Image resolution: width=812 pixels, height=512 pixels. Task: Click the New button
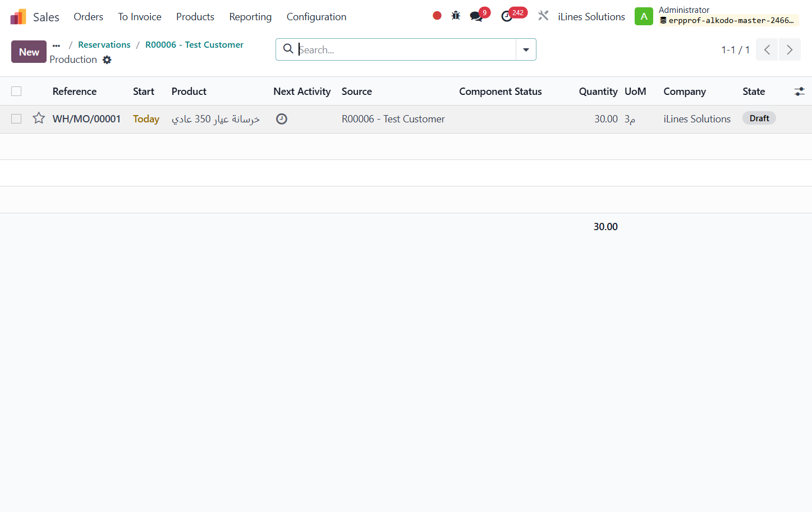click(29, 52)
